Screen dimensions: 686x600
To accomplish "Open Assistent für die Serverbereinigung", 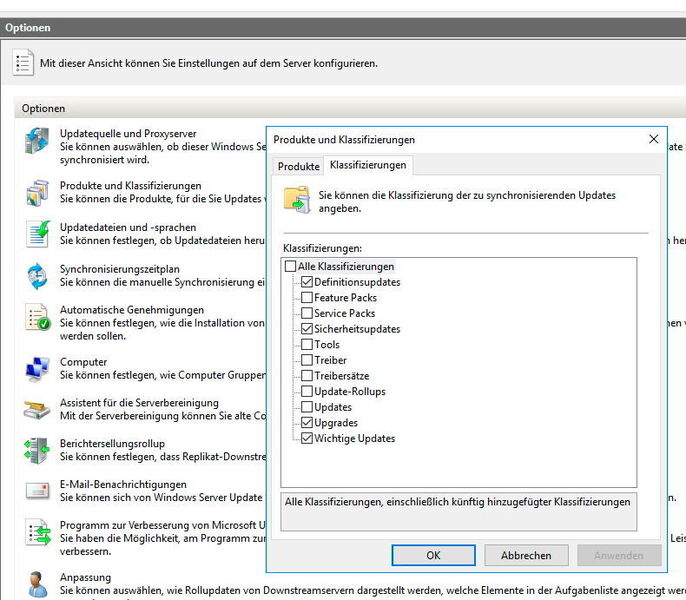I will click(139, 403).
